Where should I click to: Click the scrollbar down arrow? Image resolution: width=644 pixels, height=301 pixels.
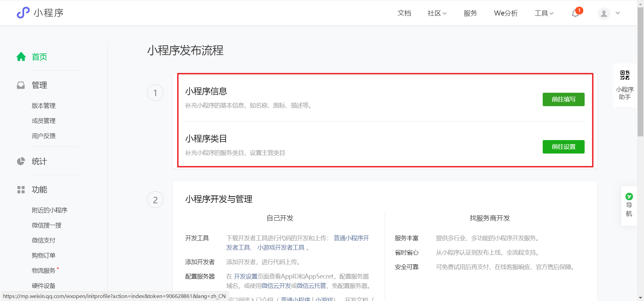pos(640,298)
